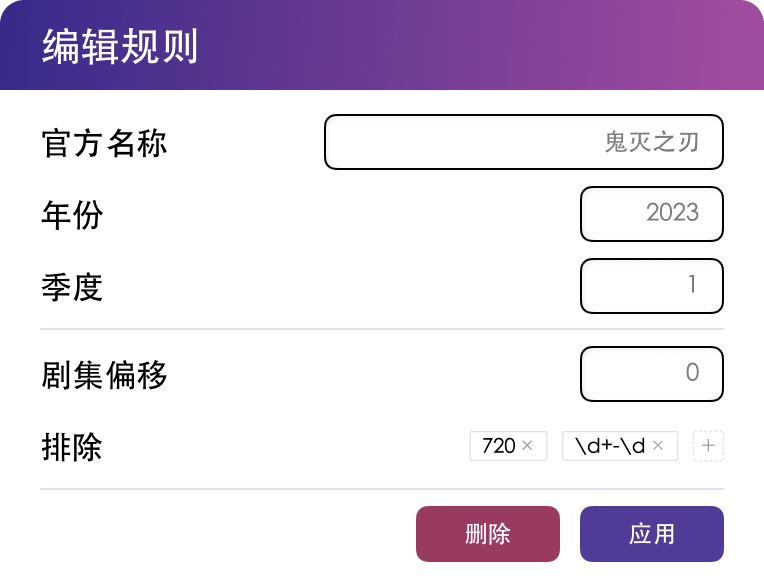The width and height of the screenshot is (764, 586).
Task: Add a new exclusion tag with plus icon
Action: pyautogui.click(x=708, y=446)
